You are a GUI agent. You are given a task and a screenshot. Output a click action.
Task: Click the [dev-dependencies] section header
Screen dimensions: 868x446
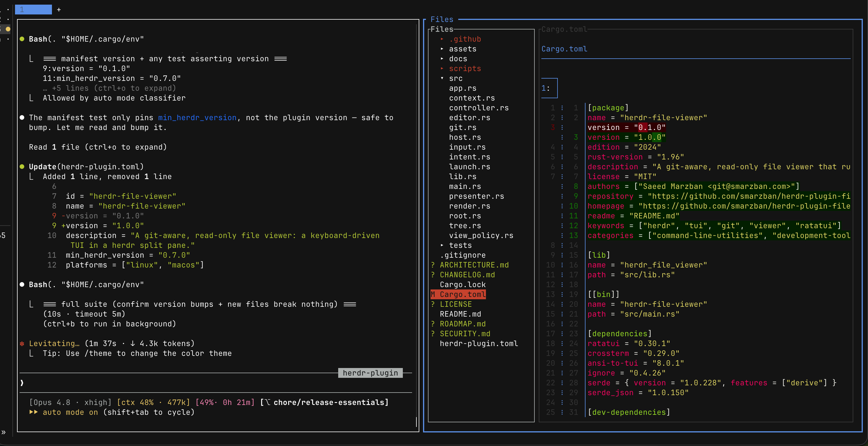pos(629,412)
